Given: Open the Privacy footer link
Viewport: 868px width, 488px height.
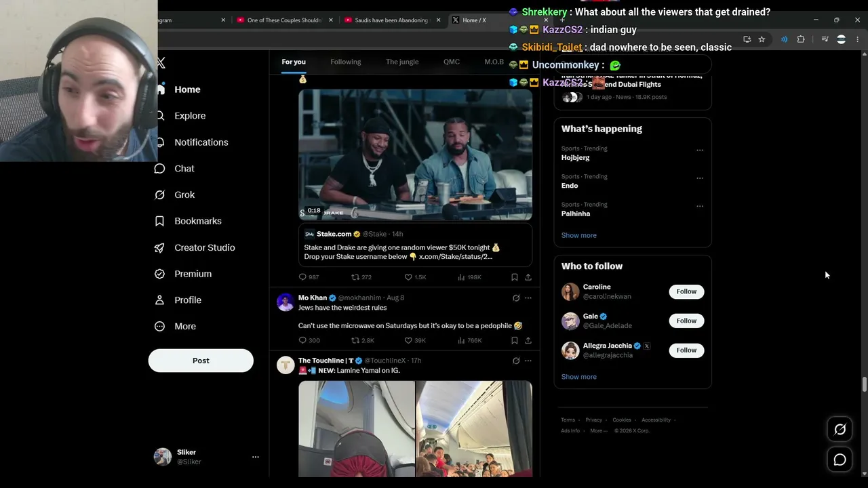Looking at the screenshot, I should (x=594, y=420).
